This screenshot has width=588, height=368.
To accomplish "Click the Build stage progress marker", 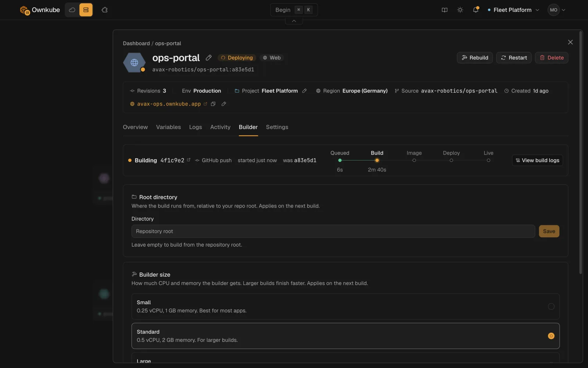I will click(377, 160).
